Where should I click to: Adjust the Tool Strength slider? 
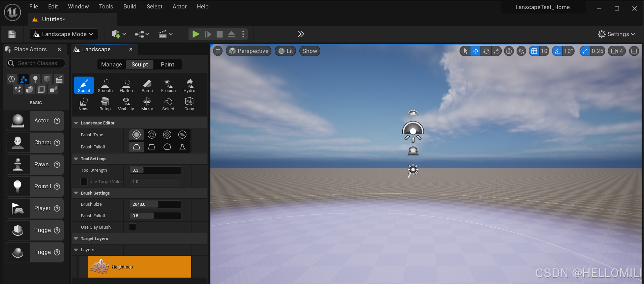pos(155,170)
